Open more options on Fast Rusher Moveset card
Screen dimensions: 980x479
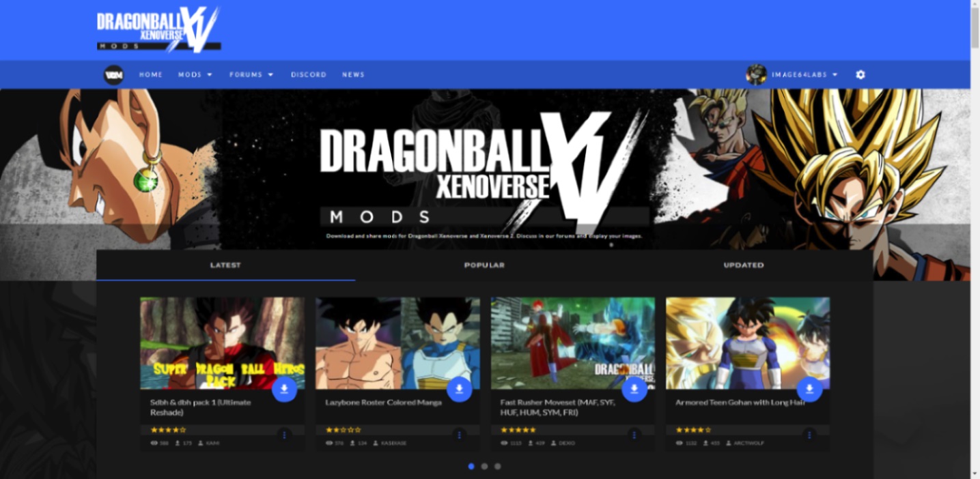pos(634,435)
